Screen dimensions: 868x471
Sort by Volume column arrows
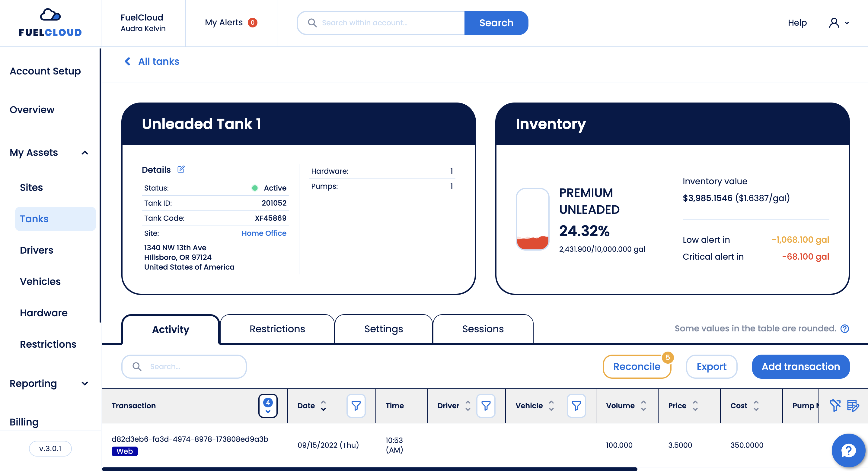click(x=643, y=406)
